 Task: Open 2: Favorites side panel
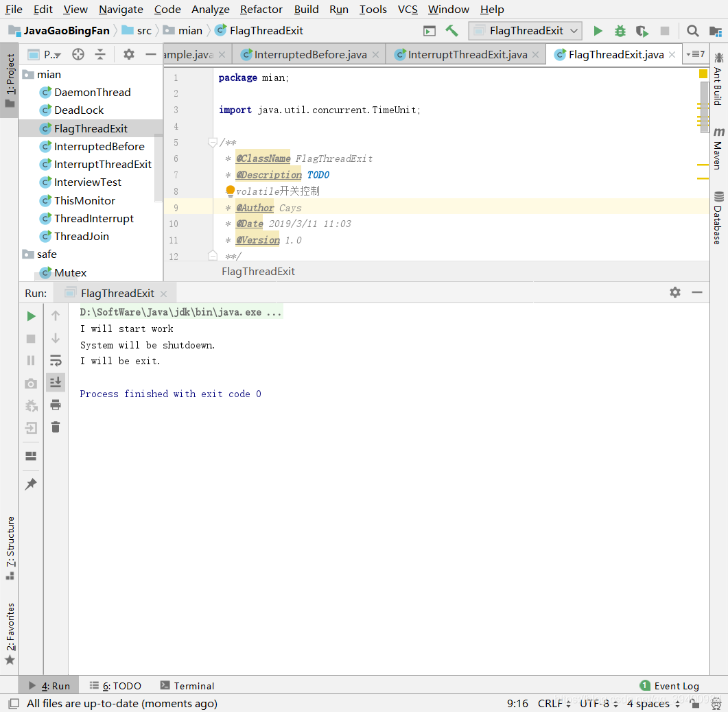(10, 634)
